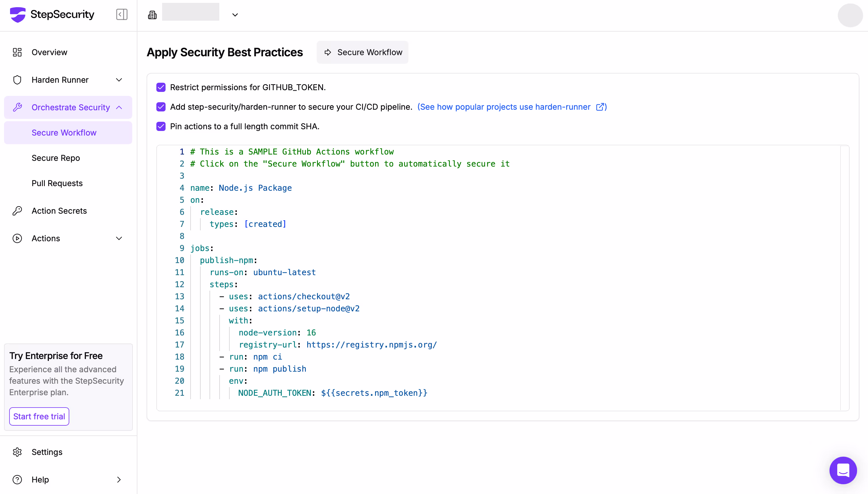Click 'run: npm publish' code line
Image resolution: width=868 pixels, height=494 pixels.
(268, 369)
